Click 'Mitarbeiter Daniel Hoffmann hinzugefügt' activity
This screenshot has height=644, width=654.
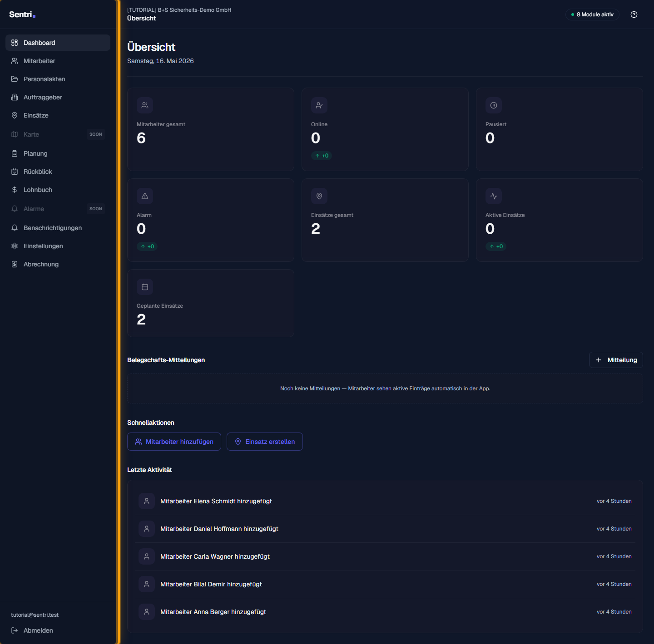tap(219, 529)
